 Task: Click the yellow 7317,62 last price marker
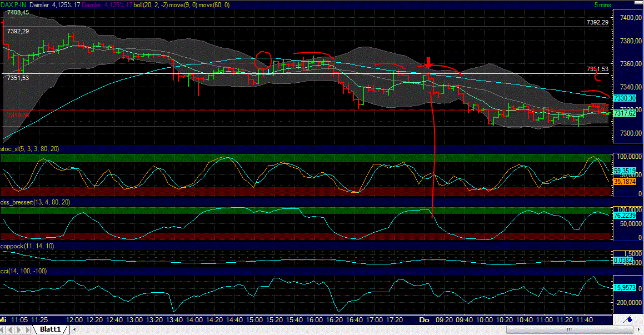[624, 112]
